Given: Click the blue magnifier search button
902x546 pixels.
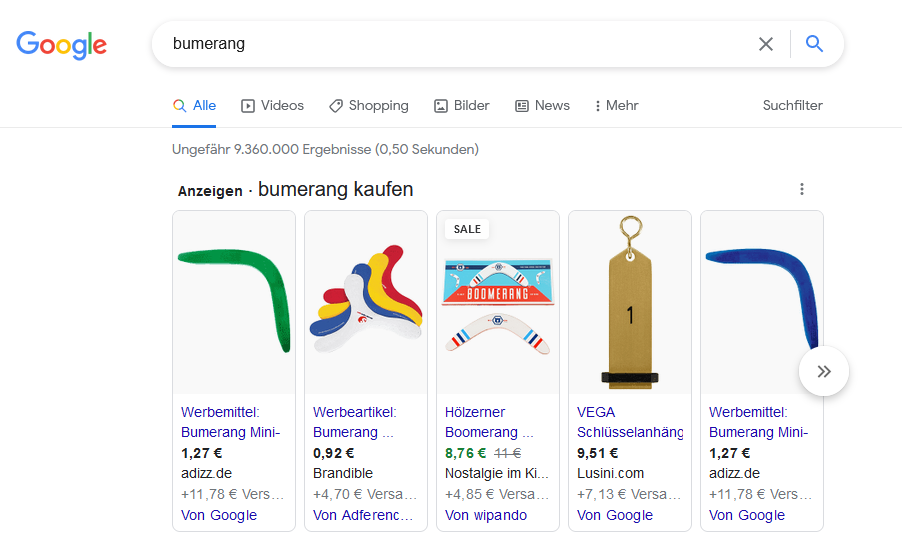Looking at the screenshot, I should click(x=814, y=44).
